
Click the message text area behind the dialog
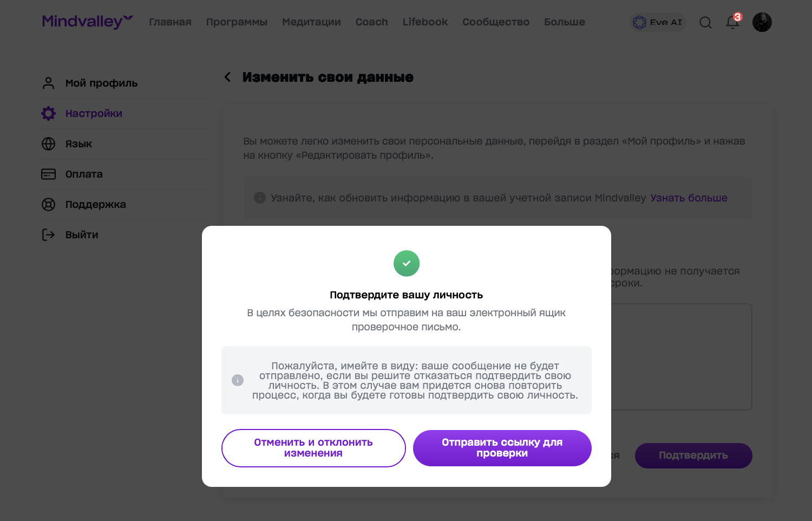(681, 356)
